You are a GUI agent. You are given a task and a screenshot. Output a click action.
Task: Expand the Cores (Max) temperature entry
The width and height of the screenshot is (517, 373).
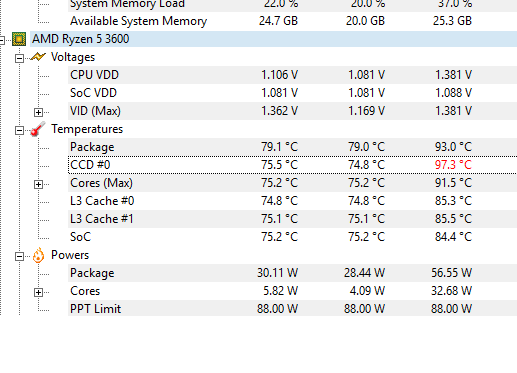pyautogui.click(x=38, y=184)
